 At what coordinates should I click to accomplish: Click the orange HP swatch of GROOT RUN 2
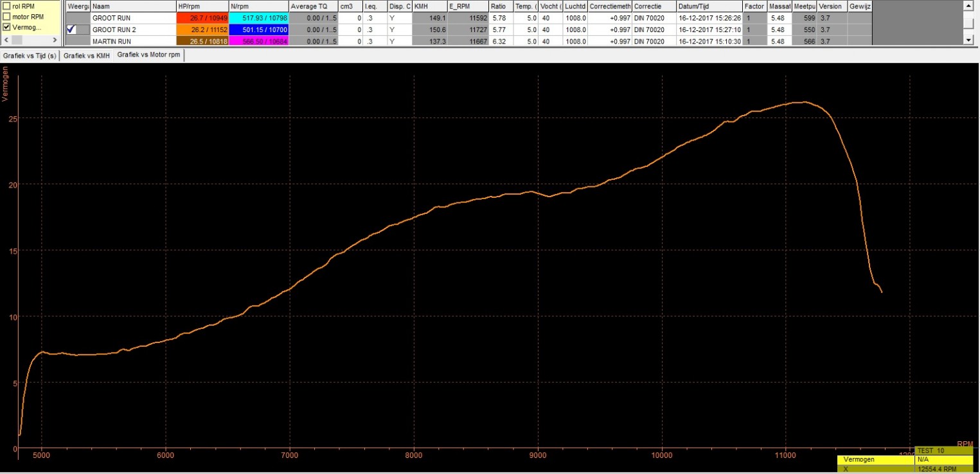[202, 30]
